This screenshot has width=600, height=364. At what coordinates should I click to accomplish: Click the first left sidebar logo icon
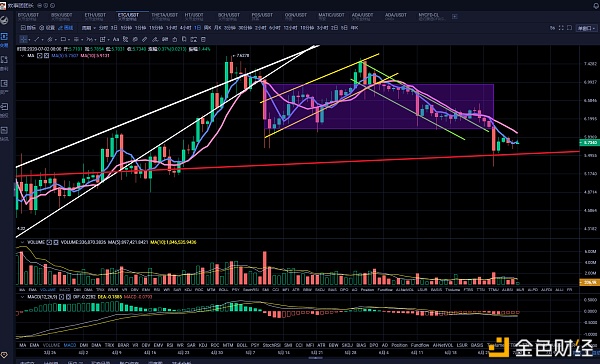click(x=4, y=20)
